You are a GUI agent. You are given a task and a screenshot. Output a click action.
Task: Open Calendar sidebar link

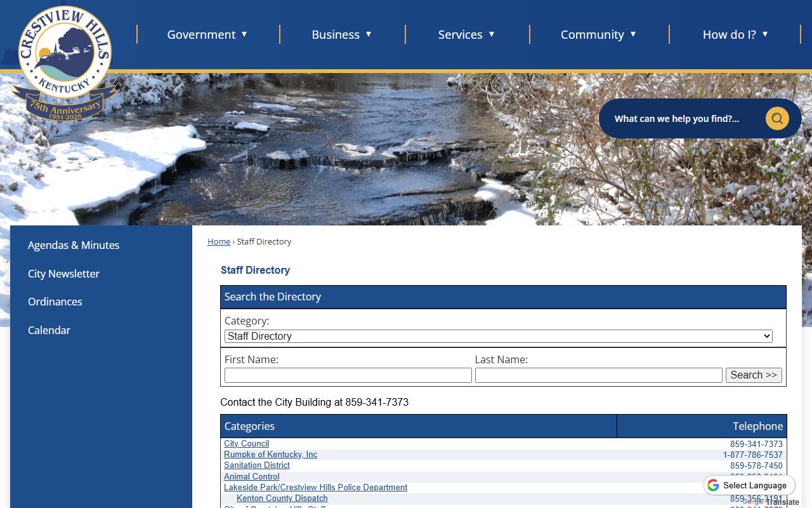49,330
